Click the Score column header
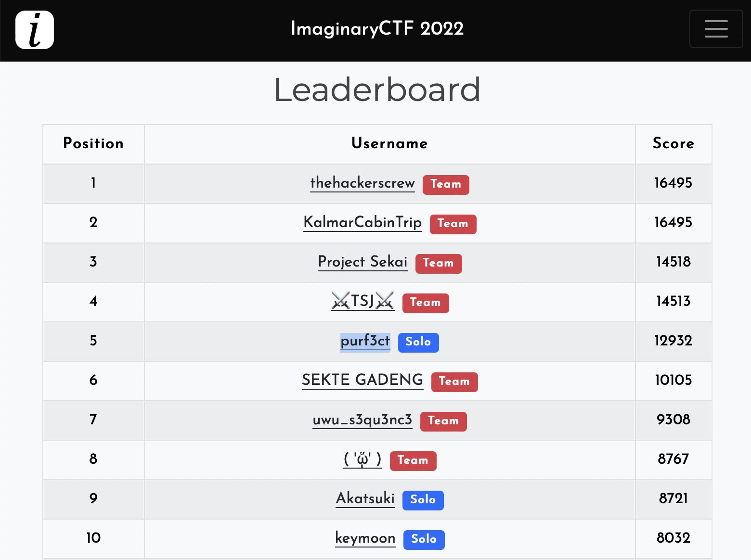Image resolution: width=751 pixels, height=560 pixels. (673, 143)
